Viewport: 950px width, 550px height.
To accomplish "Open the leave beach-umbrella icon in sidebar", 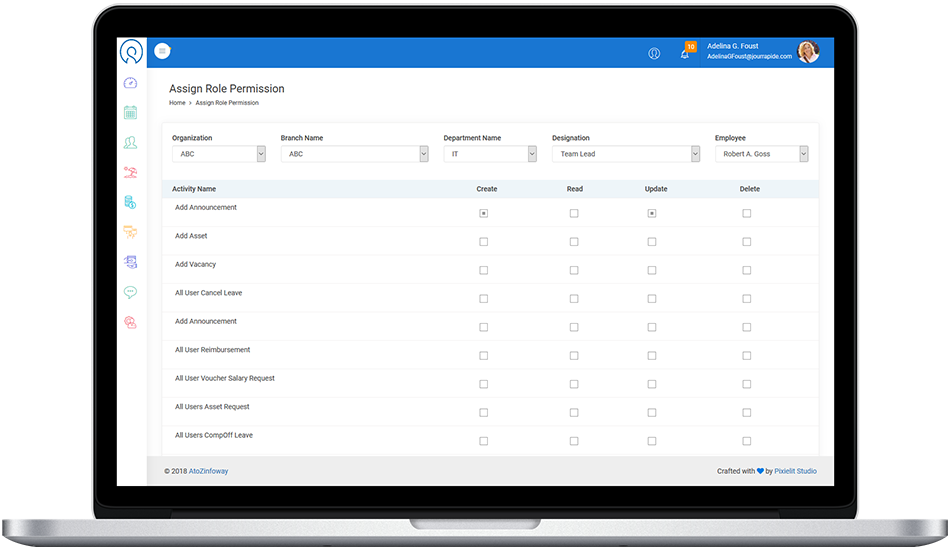I will click(x=130, y=172).
